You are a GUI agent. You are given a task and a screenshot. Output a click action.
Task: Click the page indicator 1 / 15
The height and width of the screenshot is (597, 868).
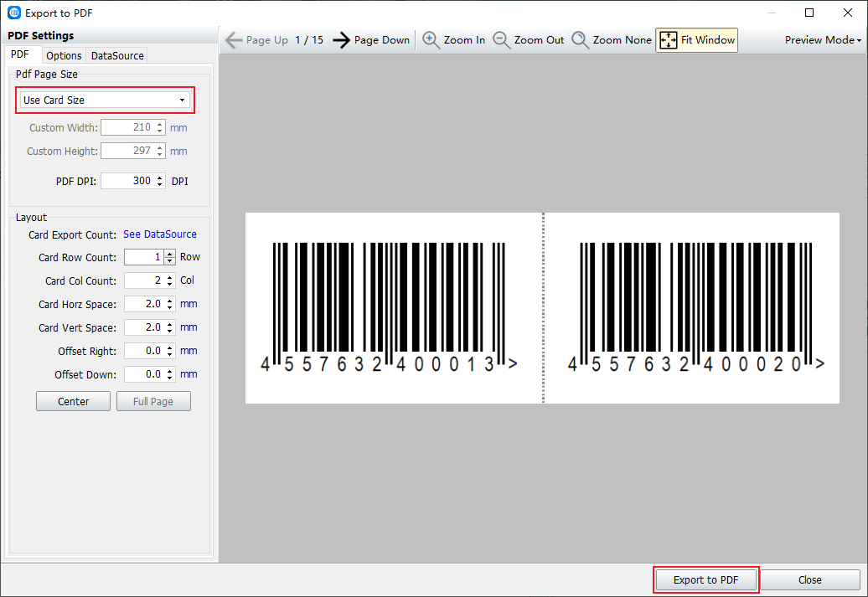click(x=309, y=40)
